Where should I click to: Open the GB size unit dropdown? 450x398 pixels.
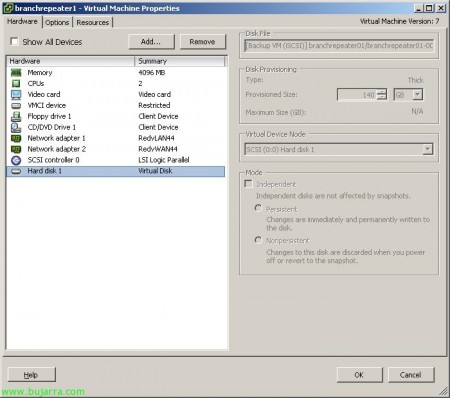tap(417, 95)
